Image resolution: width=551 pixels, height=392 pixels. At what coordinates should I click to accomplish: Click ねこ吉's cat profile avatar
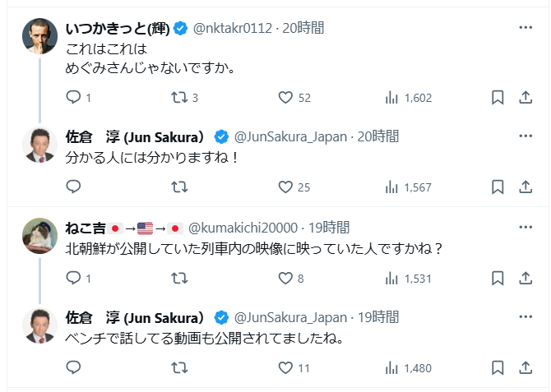39,236
